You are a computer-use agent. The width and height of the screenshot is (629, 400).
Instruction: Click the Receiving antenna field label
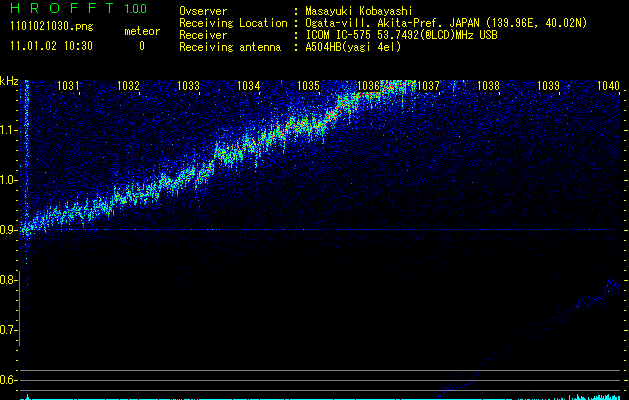pos(230,47)
